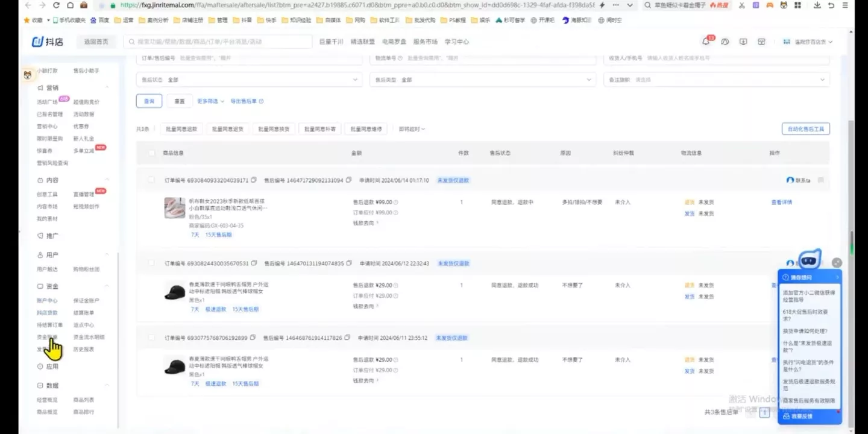Click the workbench grid icon near the store name
This screenshot has width=868, height=434.
tap(787, 41)
